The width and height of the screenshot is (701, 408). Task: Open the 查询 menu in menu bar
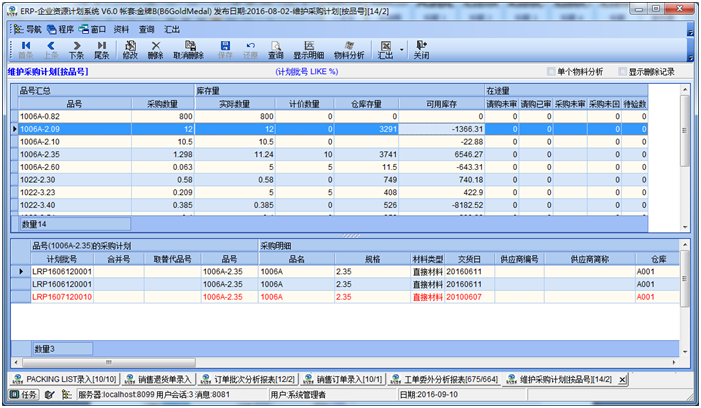tap(146, 29)
